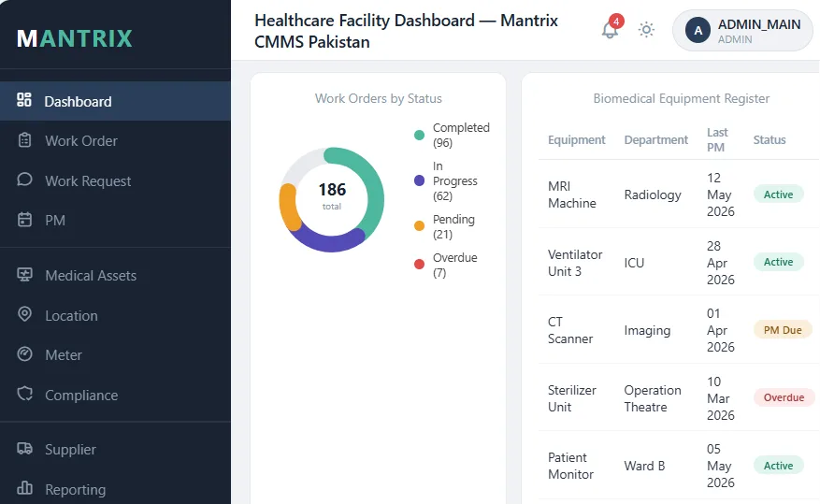Image resolution: width=820 pixels, height=504 pixels.
Task: Select PM in the sidebar
Action: coord(115,220)
